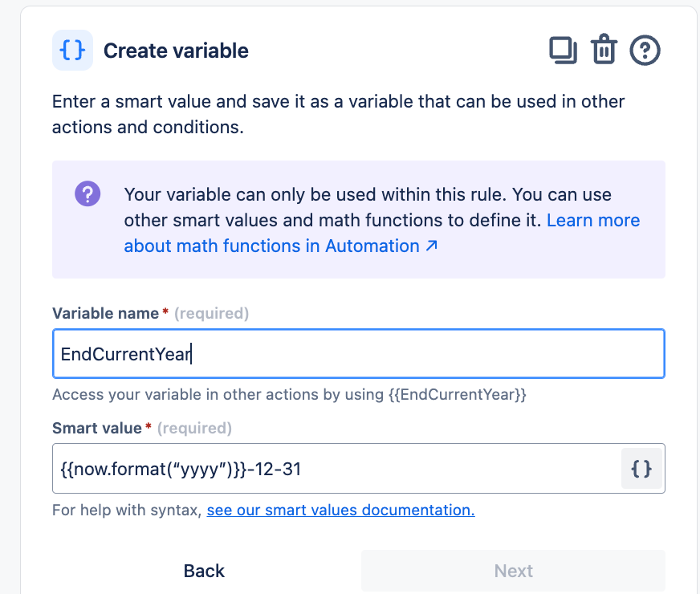This screenshot has height=594, width=700.
Task: Open the smart value picker braces button
Action: [x=641, y=469]
